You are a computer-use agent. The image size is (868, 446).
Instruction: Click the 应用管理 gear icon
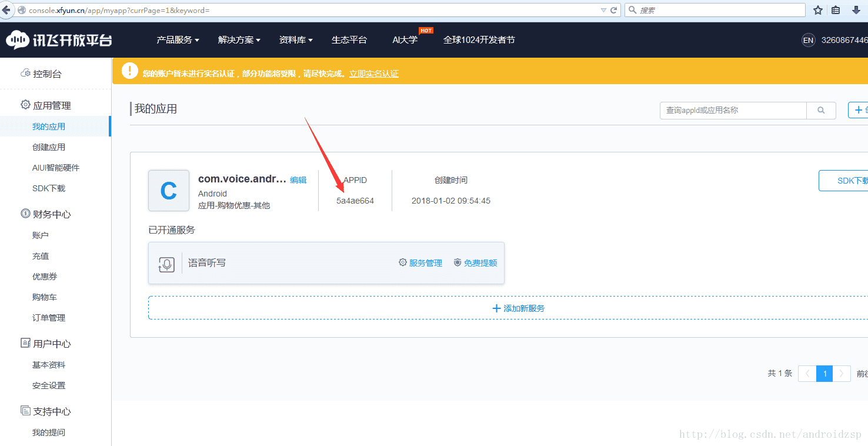[25, 105]
